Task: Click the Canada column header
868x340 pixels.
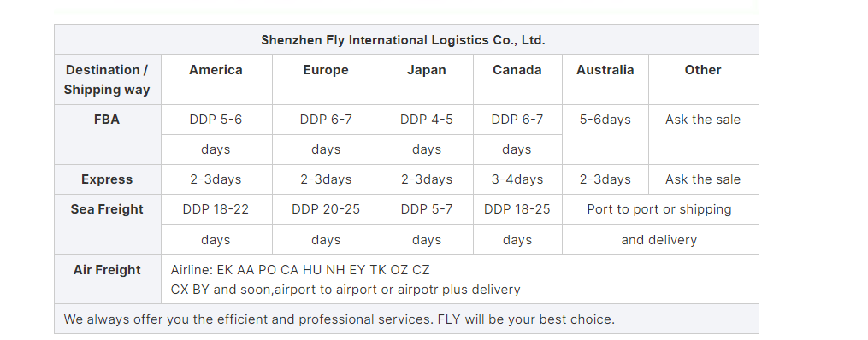Action: coord(517,70)
